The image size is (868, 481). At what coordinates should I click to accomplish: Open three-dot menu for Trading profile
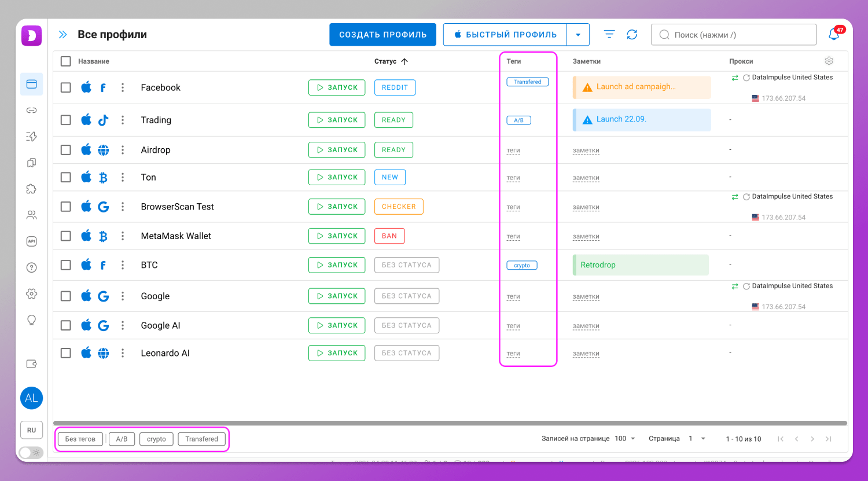(123, 120)
